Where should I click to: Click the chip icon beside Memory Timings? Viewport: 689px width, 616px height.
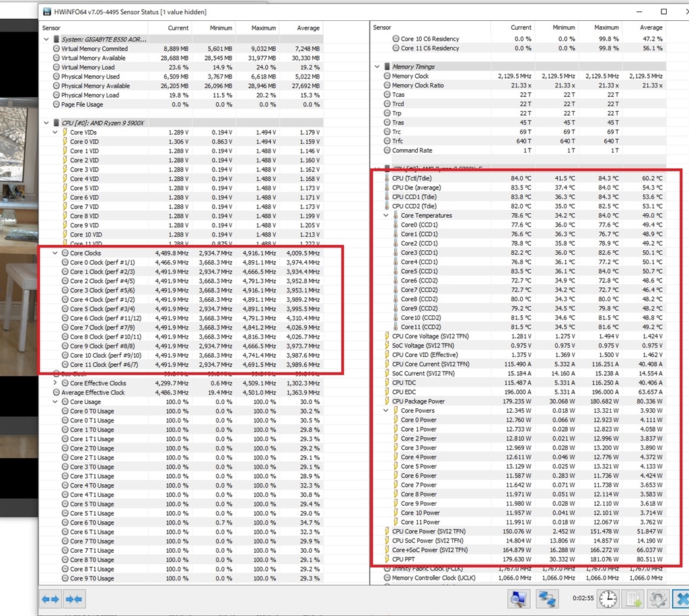387,67
